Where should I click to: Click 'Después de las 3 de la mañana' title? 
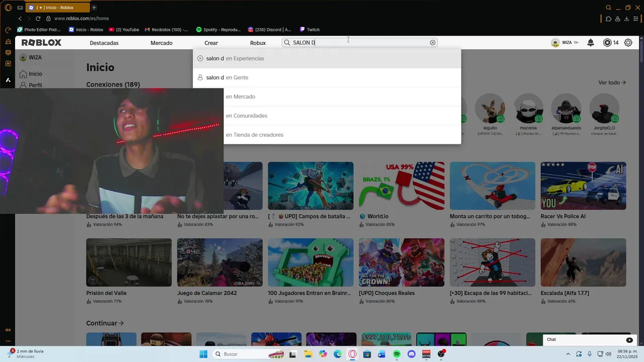point(125,216)
